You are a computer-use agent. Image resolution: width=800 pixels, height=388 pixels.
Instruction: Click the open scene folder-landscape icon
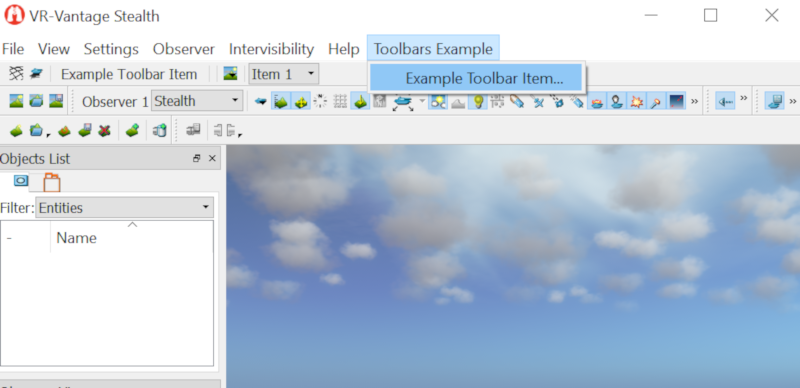tap(36, 101)
